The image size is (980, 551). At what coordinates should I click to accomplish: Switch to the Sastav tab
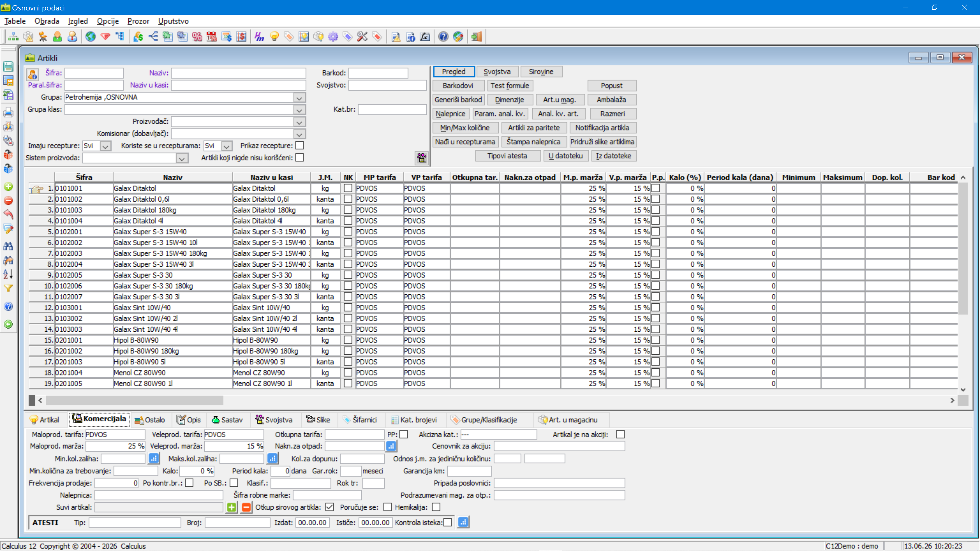(227, 420)
